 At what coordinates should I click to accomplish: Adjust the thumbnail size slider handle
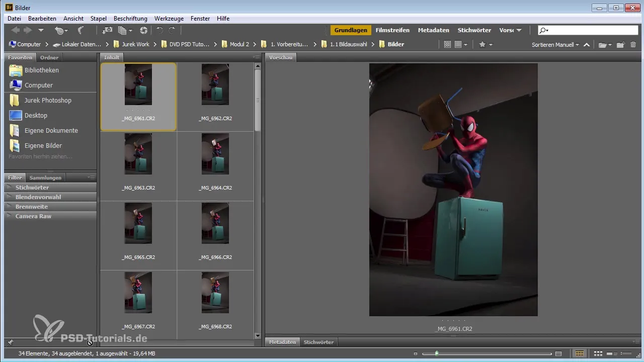437,353
